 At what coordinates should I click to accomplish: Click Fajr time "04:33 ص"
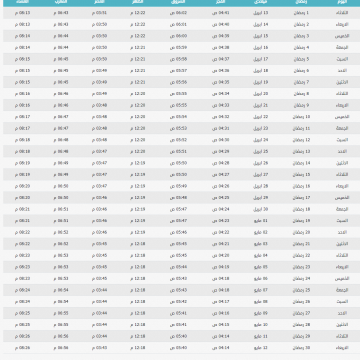[220, 105]
